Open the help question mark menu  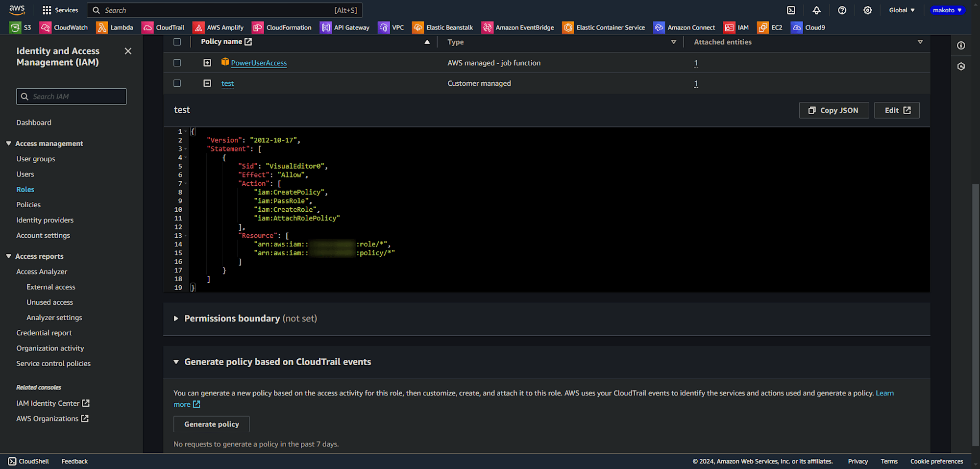tap(842, 10)
